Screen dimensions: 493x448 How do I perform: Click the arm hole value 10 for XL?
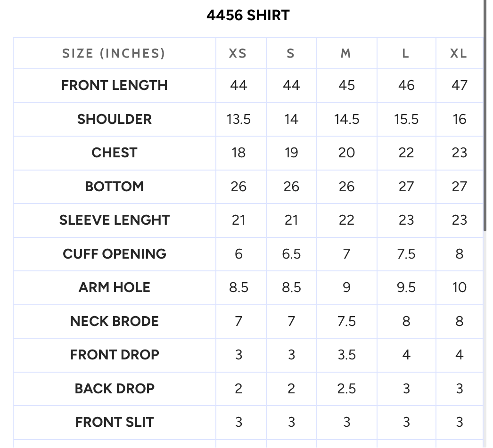pos(459,287)
